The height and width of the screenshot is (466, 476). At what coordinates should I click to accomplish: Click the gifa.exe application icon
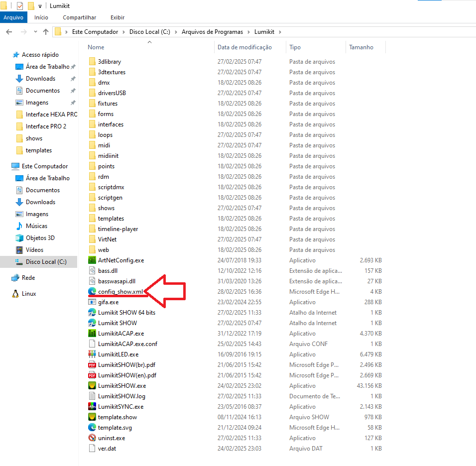click(92, 302)
